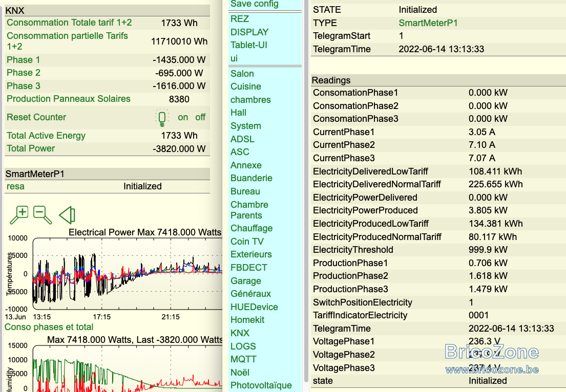Open the FBDECT room link
This screenshot has width=566, height=392.
coord(249,268)
